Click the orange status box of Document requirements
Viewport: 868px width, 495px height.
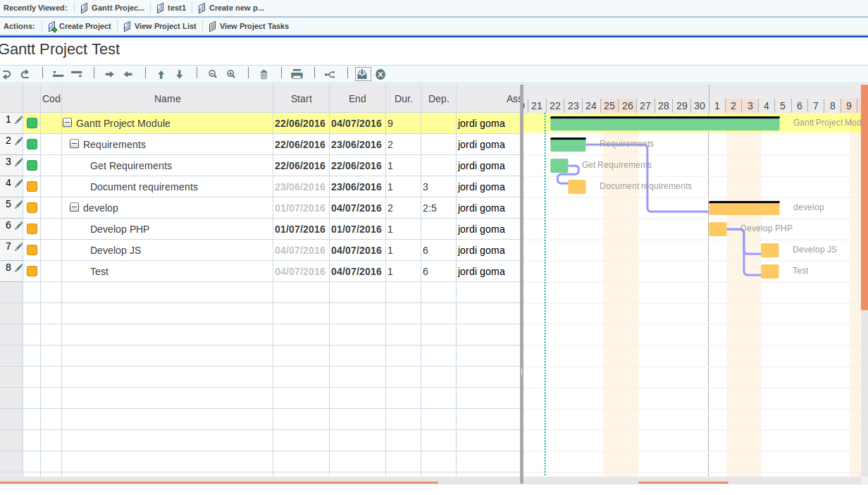click(32, 187)
